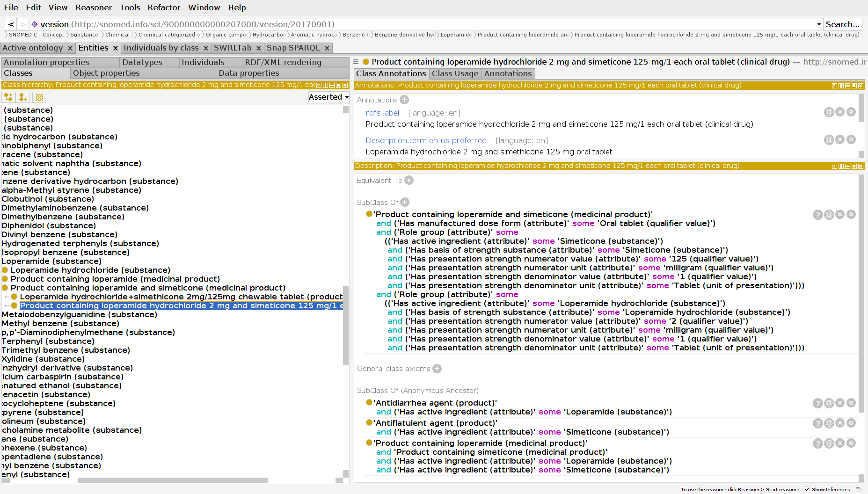Click the annotate @ icon beside rdfs:label
The image size is (868, 494).
click(829, 112)
